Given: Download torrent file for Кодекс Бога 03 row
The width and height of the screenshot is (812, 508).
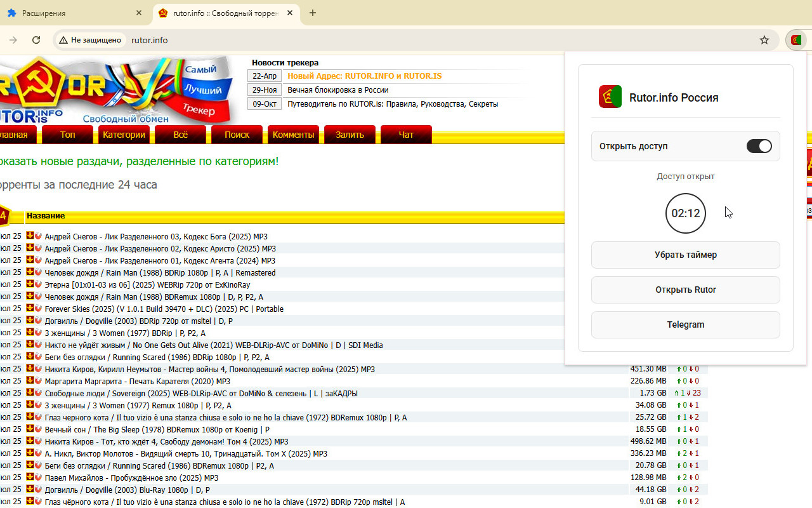Looking at the screenshot, I should point(30,236).
